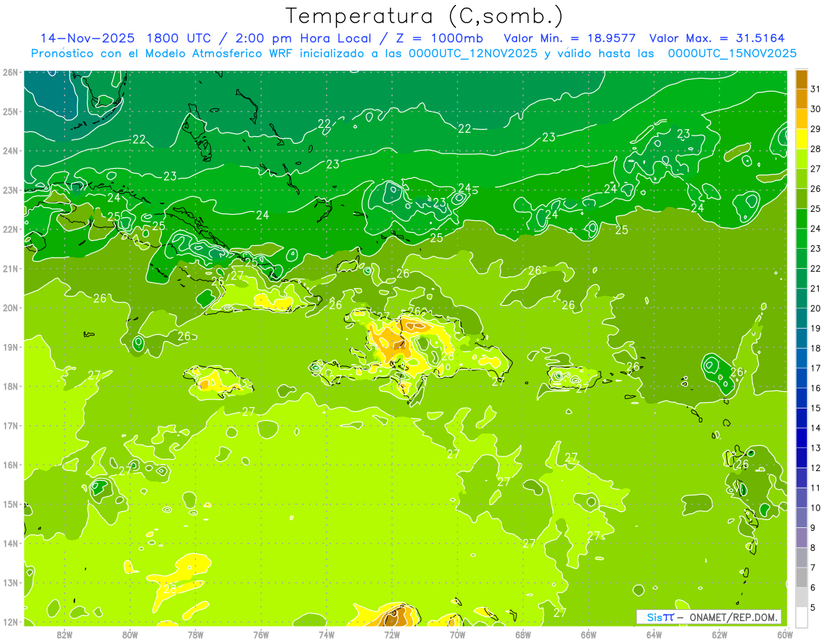Click the "ONAMET/REP.DOM." credit label
The image size is (834, 644).
click(x=733, y=617)
